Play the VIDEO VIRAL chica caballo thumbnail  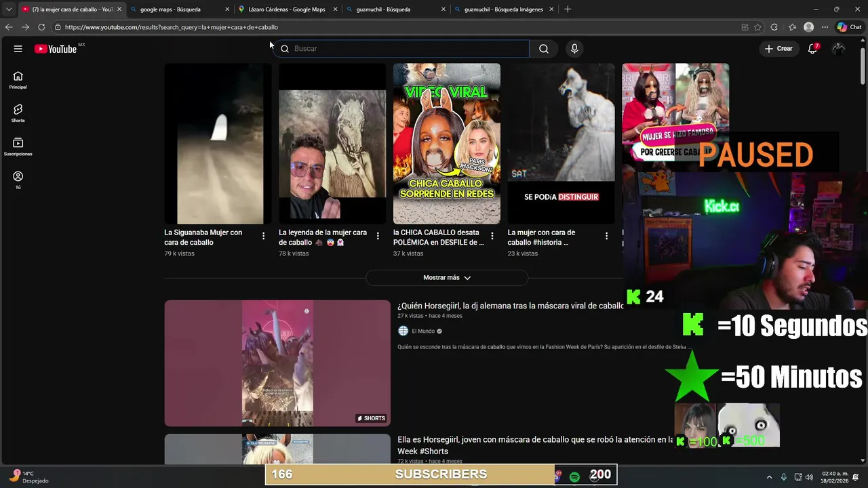pyautogui.click(x=447, y=144)
